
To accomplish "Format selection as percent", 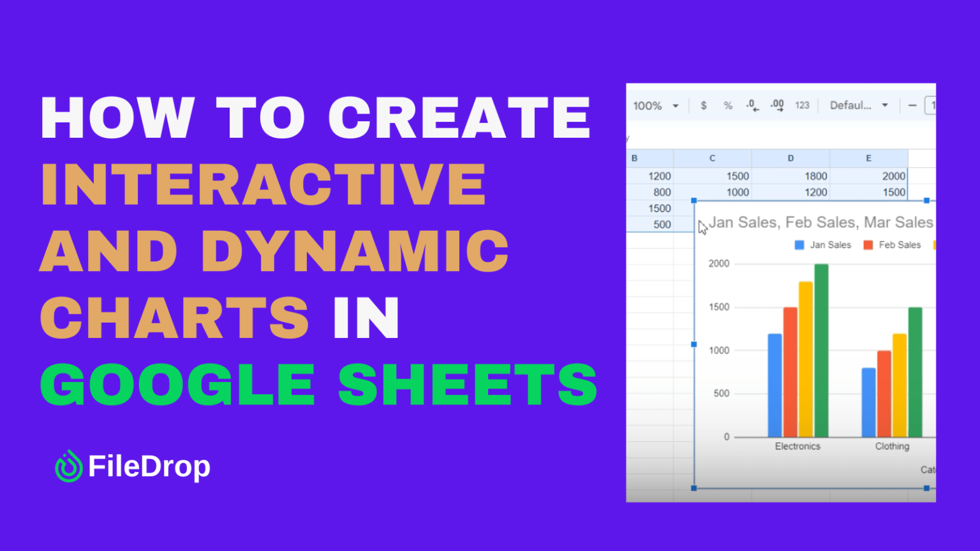I will coord(728,106).
